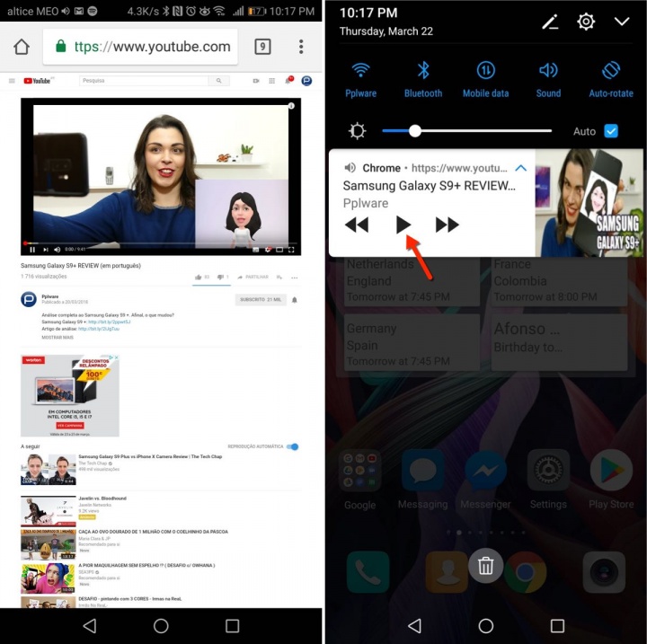
Task: Open Chrome's three-dot overflow menu
Action: click(301, 47)
